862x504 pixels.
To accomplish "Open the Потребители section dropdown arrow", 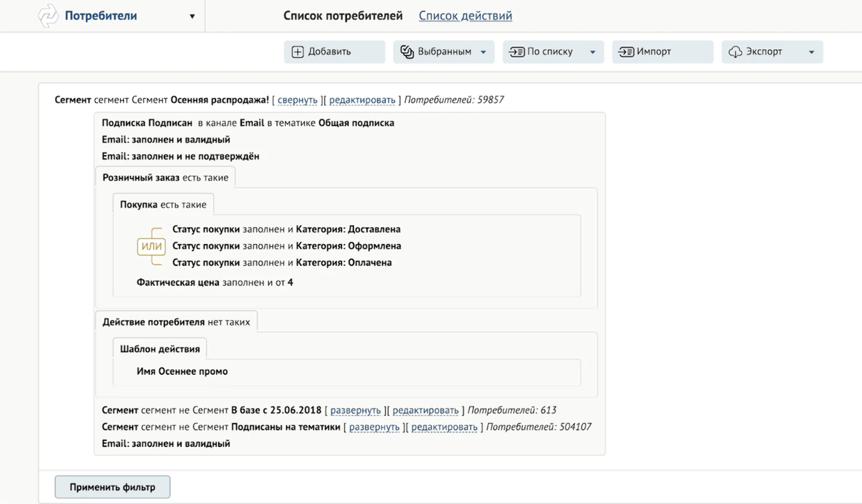I will tap(192, 16).
